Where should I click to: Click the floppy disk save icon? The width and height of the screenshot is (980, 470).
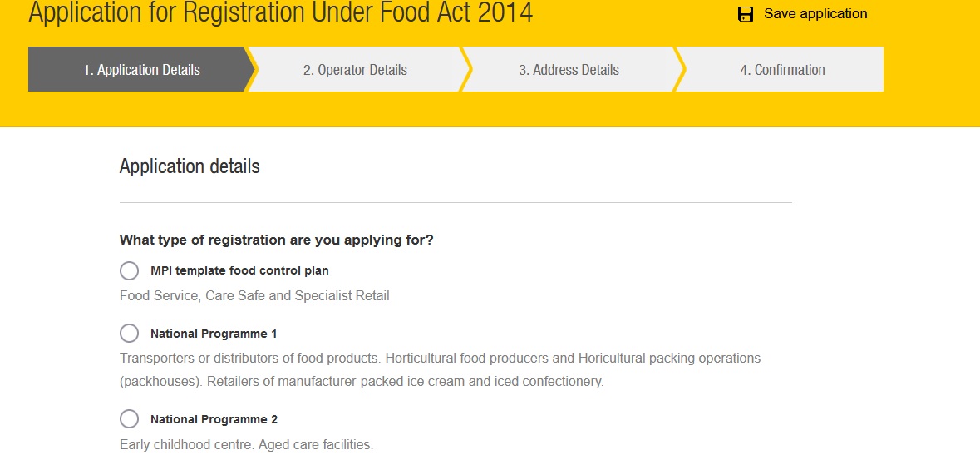coord(746,14)
